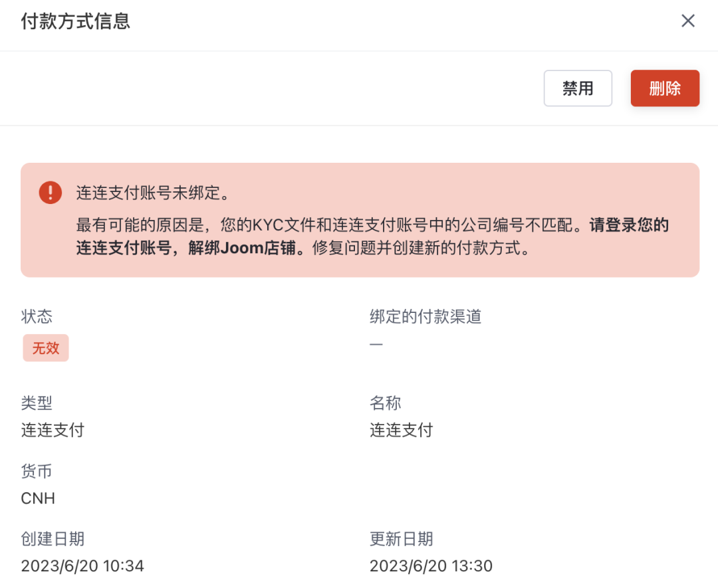Close the payment method dialog
Viewport: 718px width, 588px height.
coord(688,21)
